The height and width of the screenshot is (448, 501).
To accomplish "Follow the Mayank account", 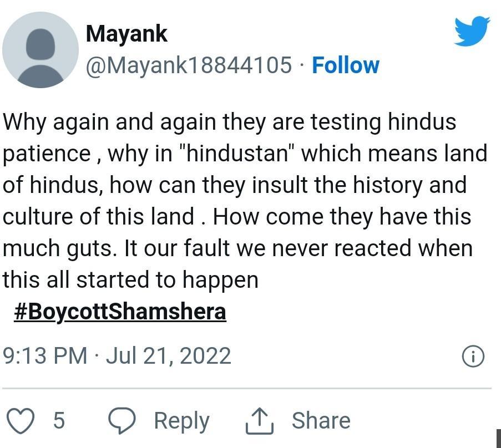I will point(345,65).
